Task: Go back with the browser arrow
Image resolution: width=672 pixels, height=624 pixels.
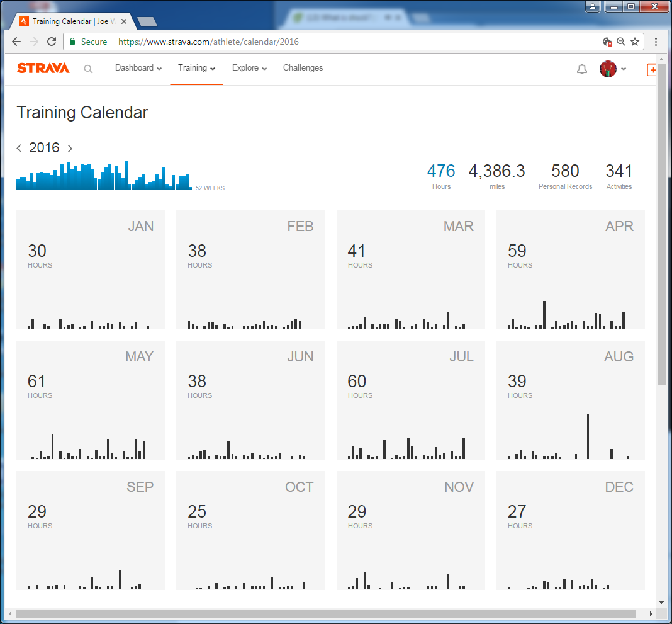Action: (x=17, y=42)
